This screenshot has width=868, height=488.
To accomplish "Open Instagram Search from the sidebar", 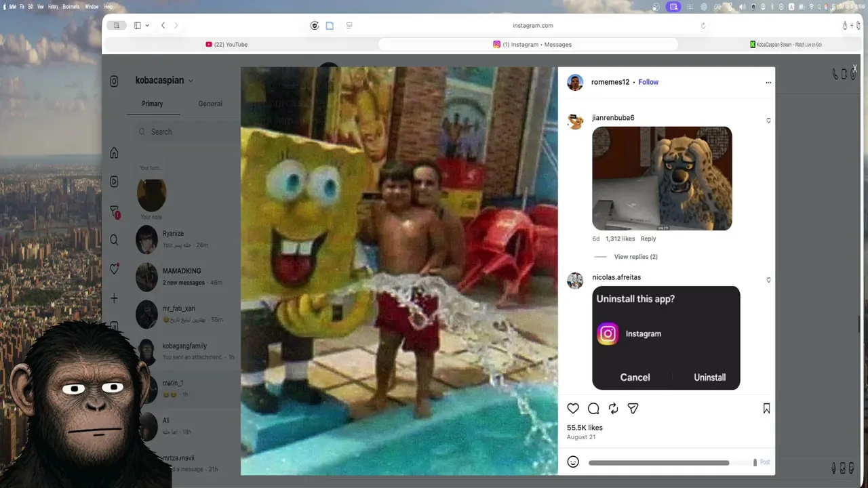I will [x=114, y=240].
